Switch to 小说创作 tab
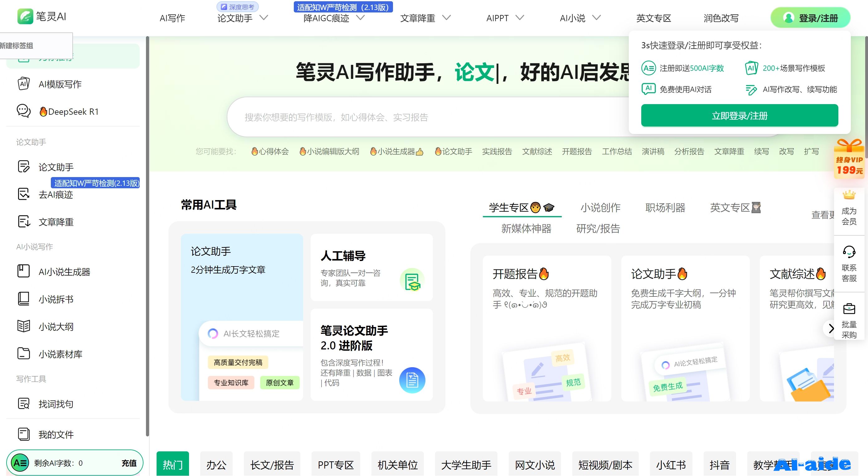 pyautogui.click(x=600, y=208)
